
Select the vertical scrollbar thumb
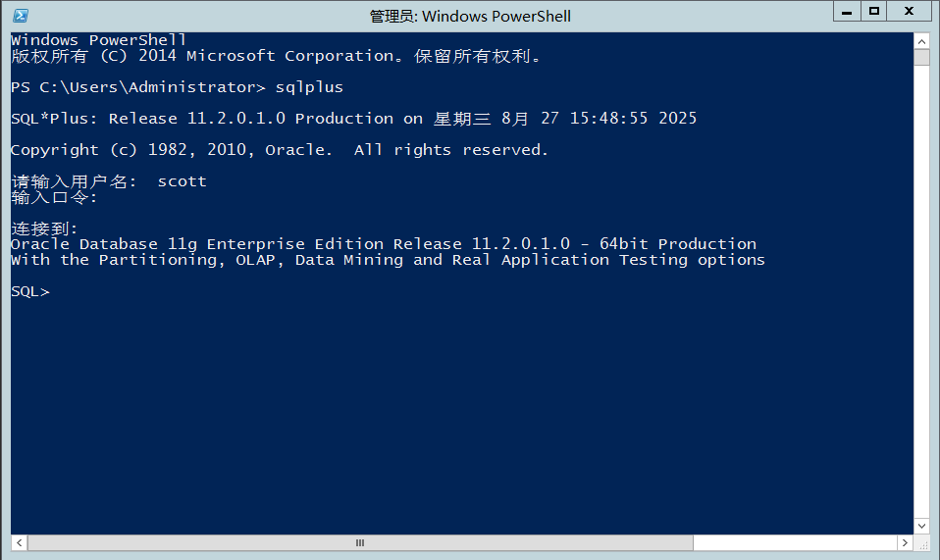(921, 58)
